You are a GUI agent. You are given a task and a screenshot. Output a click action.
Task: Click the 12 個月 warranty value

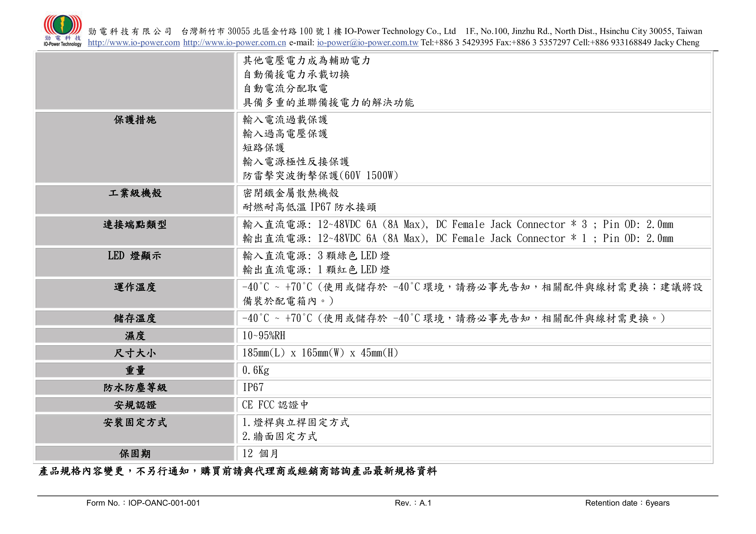click(x=261, y=453)
